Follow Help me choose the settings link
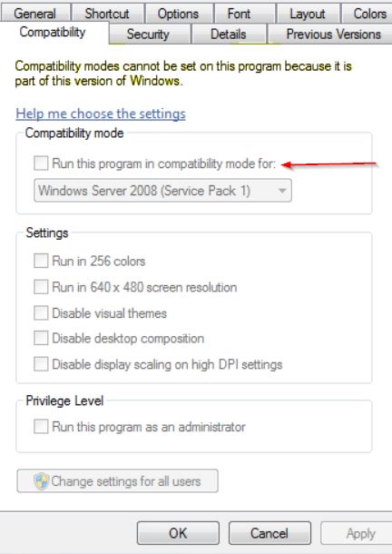 click(101, 114)
